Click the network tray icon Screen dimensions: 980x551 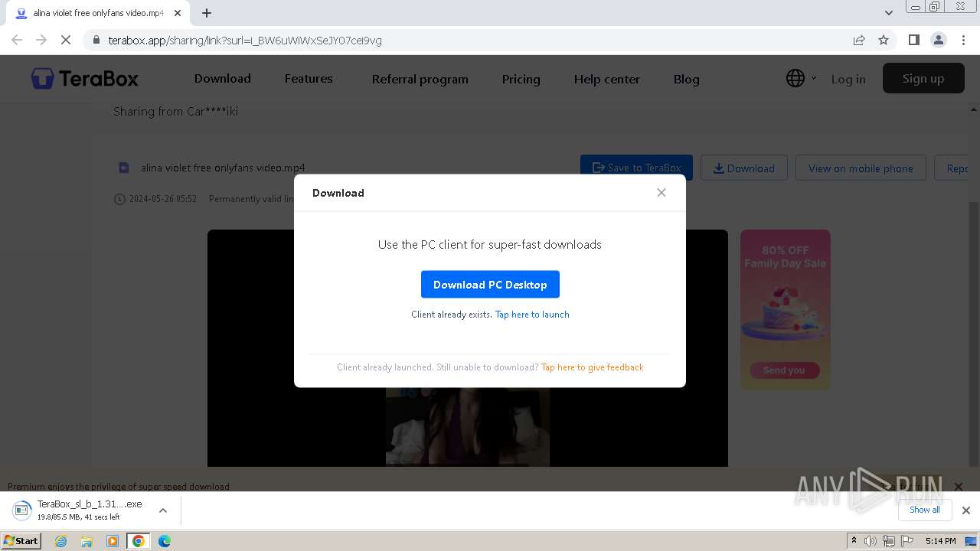click(x=889, y=541)
